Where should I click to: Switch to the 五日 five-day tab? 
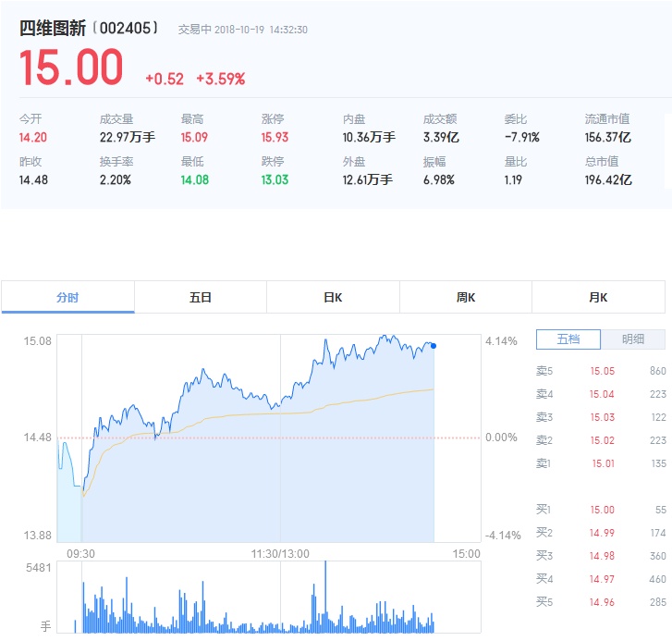[x=201, y=298]
